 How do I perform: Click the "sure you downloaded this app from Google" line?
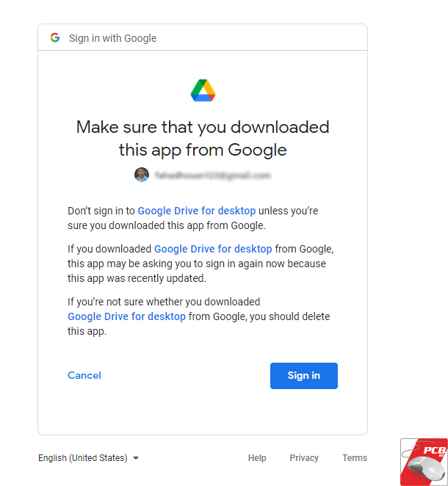[167, 225]
